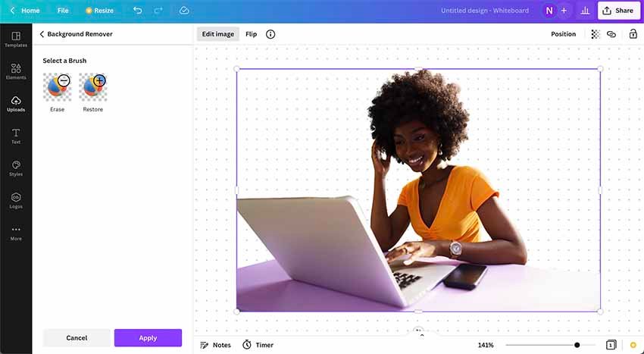Open the Styles sidebar panel
Viewport: 644px width, 354px height.
[16, 168]
